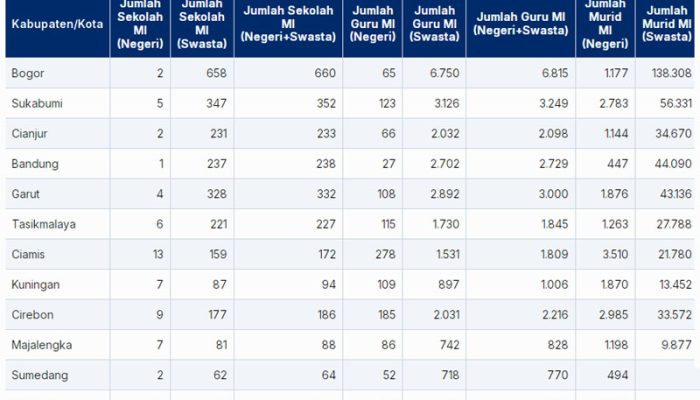This screenshot has width=700, height=400.
Task: Click the value 56.331 in Sukabumi row
Action: (676, 104)
